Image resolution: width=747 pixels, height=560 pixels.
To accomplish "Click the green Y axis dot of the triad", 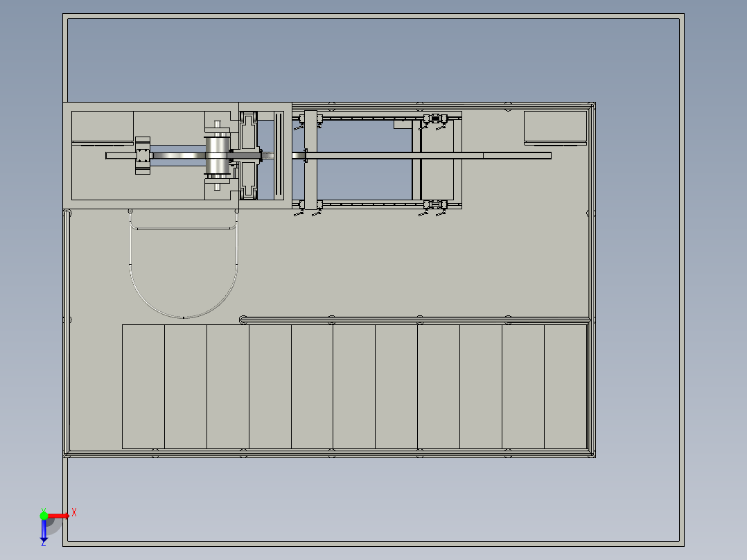I will pyautogui.click(x=44, y=516).
